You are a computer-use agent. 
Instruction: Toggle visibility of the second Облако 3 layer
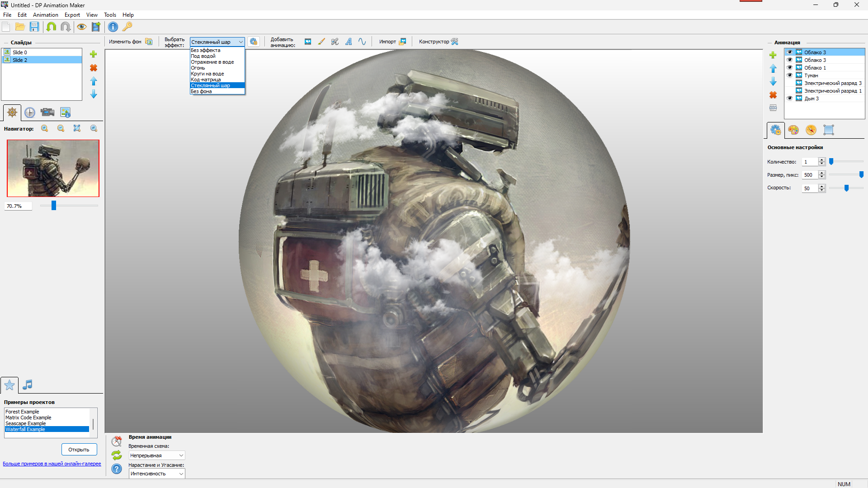(790, 60)
